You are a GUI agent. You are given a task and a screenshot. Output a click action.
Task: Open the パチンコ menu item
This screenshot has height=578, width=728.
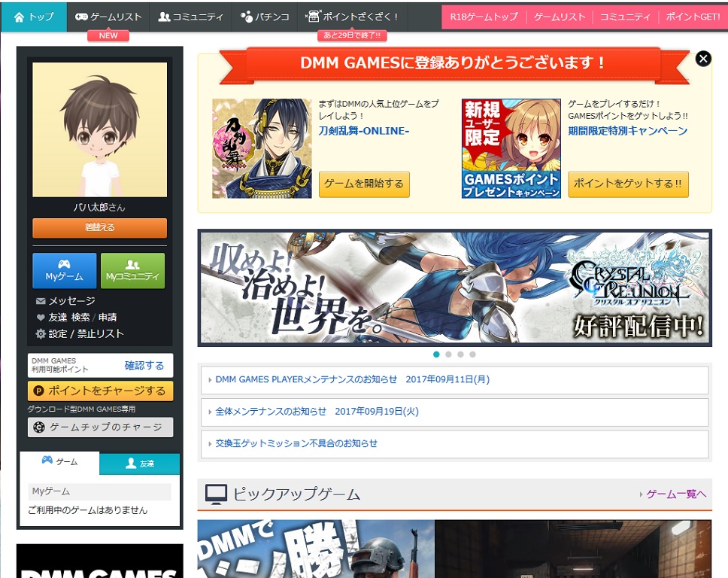[x=265, y=17]
